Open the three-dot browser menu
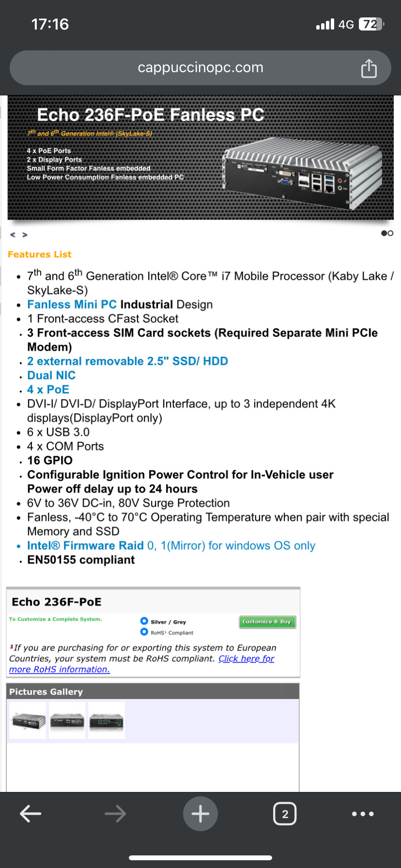Screen dimensions: 401x868 363,814
